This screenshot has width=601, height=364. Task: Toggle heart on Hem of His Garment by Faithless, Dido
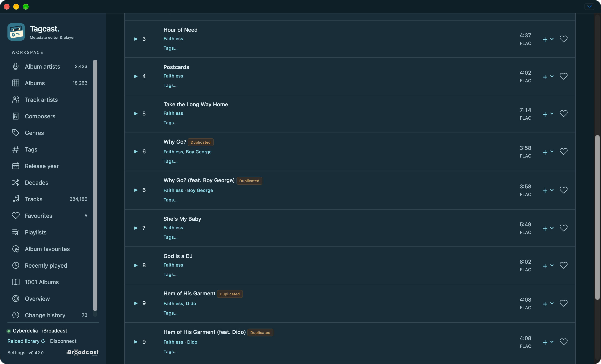(563, 303)
